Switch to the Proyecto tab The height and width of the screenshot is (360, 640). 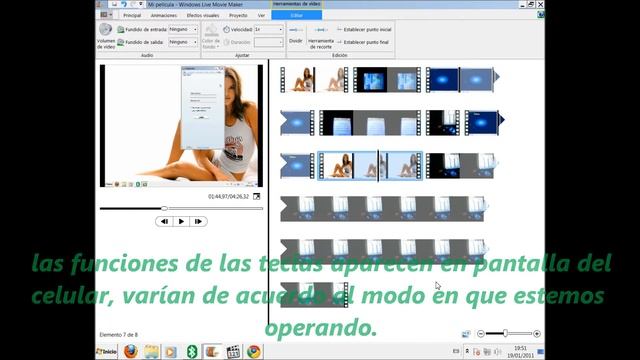pyautogui.click(x=238, y=15)
